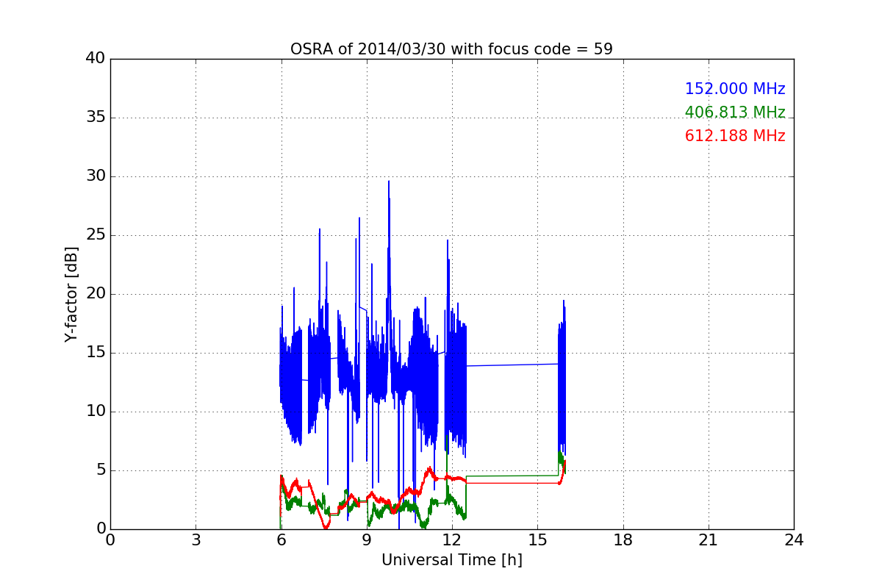This screenshot has width=882, height=588.
Task: Click the y-axis tick label 20
Action: (x=96, y=294)
